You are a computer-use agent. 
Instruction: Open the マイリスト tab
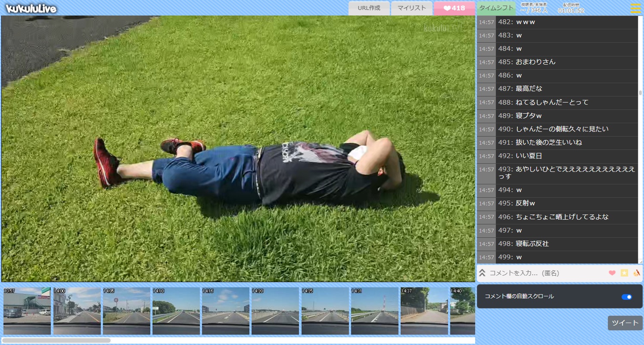pos(411,8)
